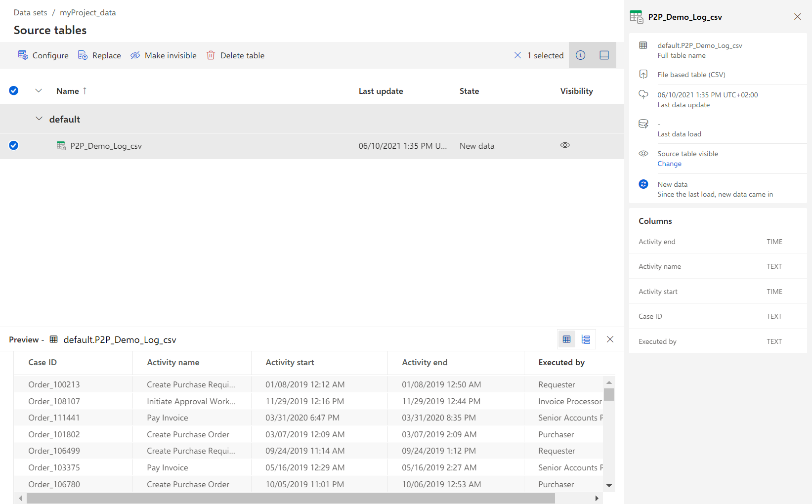Image resolution: width=812 pixels, height=504 pixels.
Task: Click the blue New data refresh icon
Action: (x=643, y=184)
